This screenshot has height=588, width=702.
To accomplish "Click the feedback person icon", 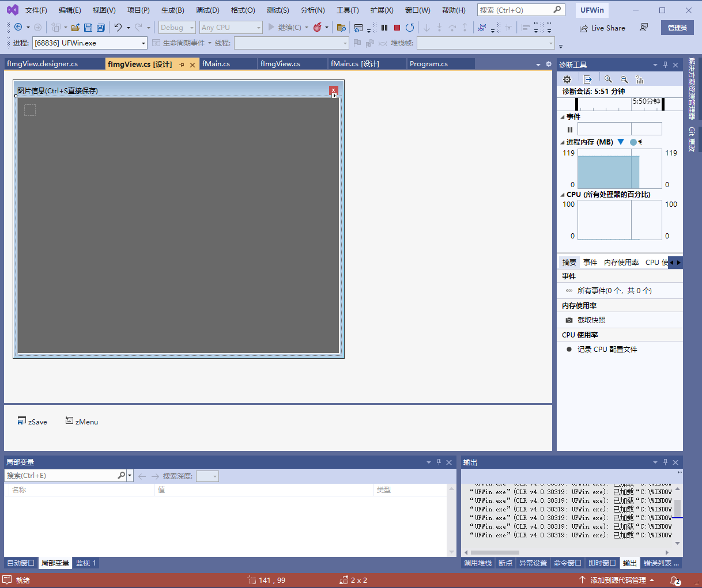I will [644, 28].
